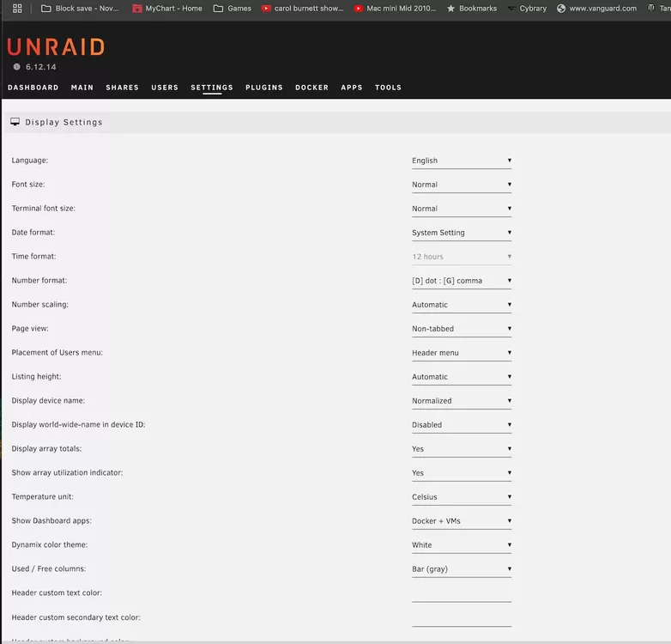Click the Display Settings heading
This screenshot has height=644, width=671.
pyautogui.click(x=63, y=122)
